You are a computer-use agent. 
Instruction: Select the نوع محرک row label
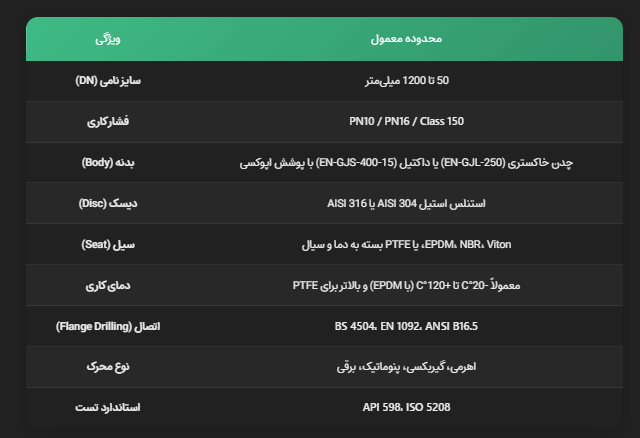pyautogui.click(x=107, y=367)
